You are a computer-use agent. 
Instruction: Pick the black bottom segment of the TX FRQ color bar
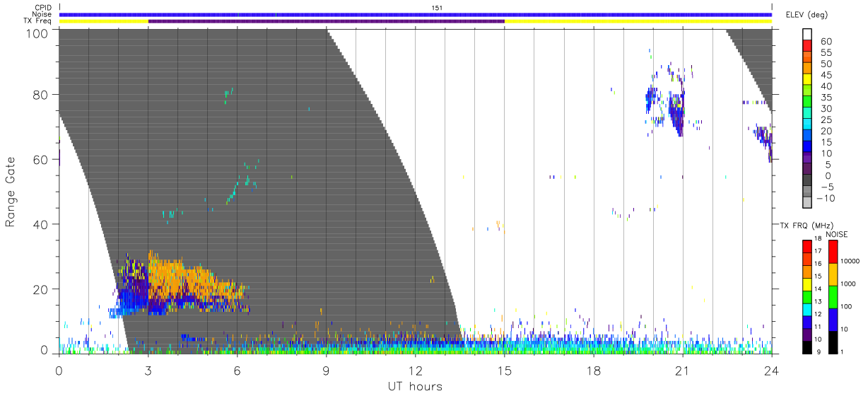click(807, 346)
